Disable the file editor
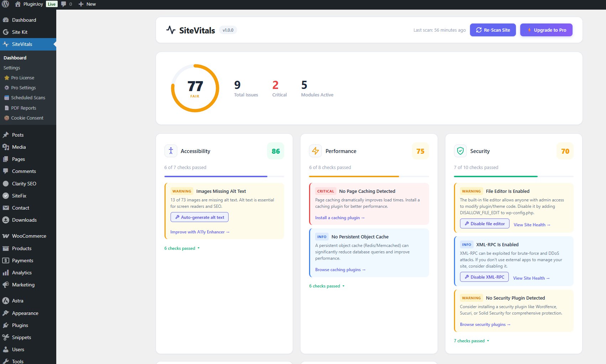 coord(484,223)
